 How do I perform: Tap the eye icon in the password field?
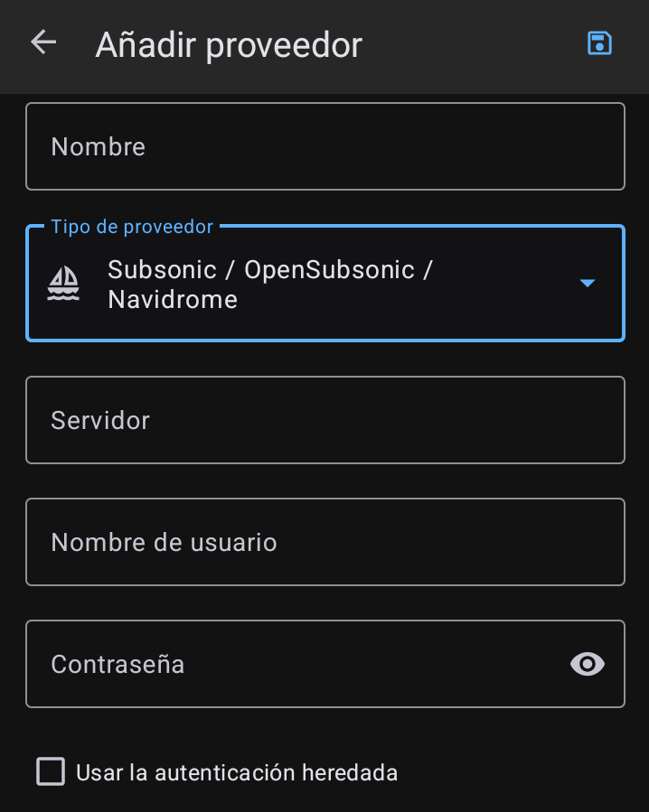(x=587, y=664)
